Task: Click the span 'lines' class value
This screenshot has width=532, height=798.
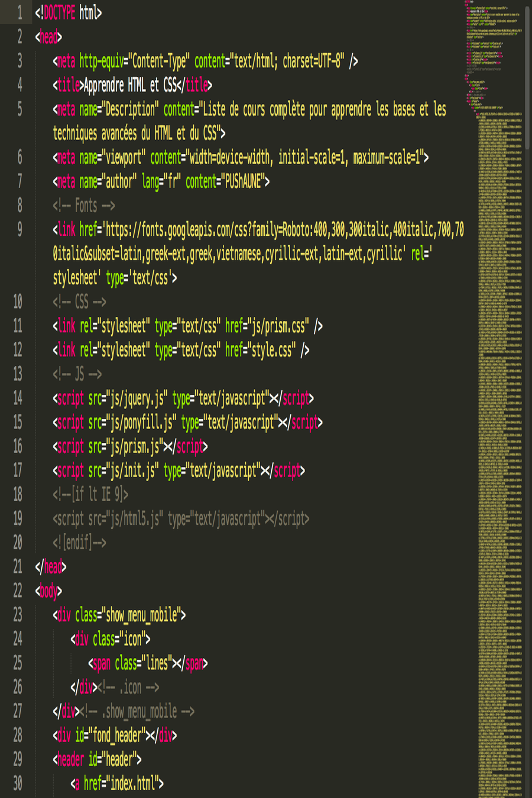Action: click(x=157, y=663)
